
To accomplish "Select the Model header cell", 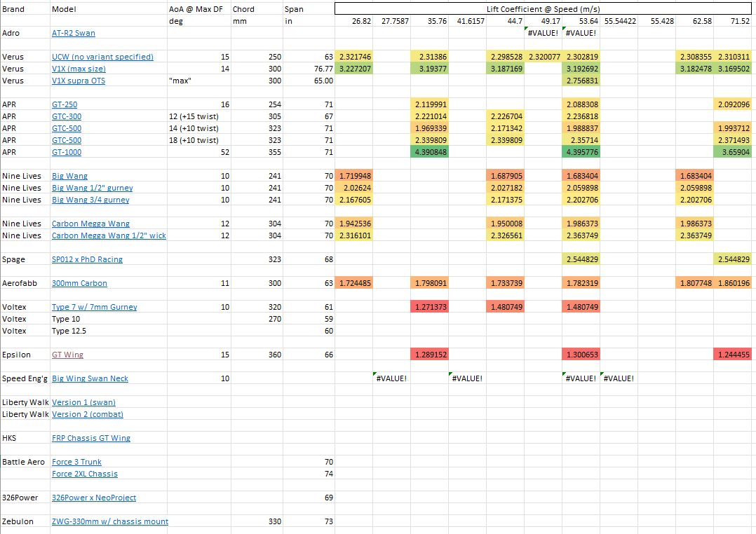I will [109, 9].
